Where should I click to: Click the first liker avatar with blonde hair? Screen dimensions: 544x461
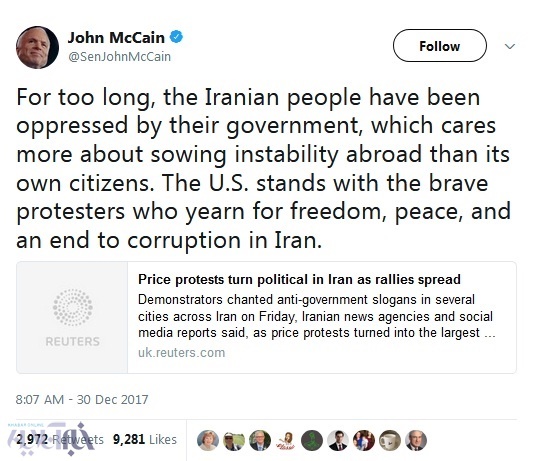208,440
